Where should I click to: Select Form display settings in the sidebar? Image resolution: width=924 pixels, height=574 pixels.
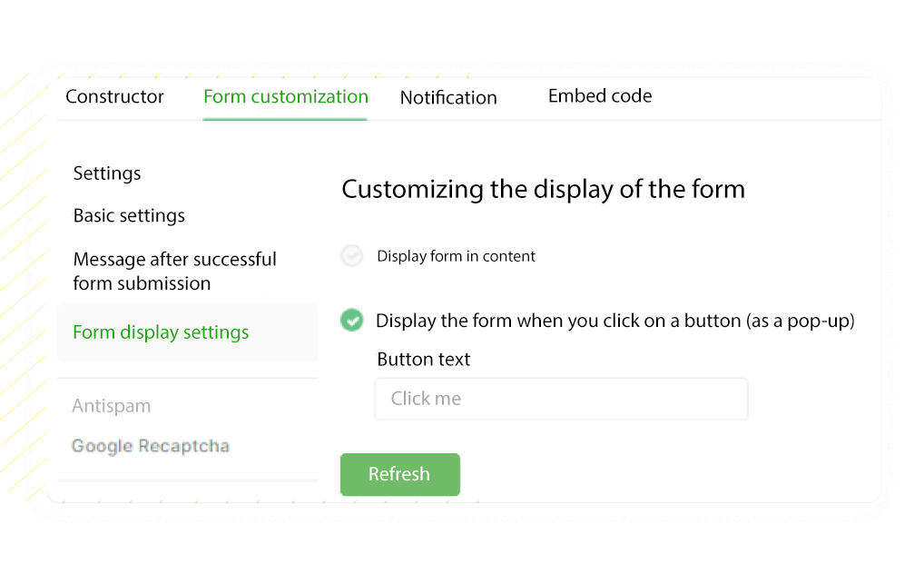[161, 332]
